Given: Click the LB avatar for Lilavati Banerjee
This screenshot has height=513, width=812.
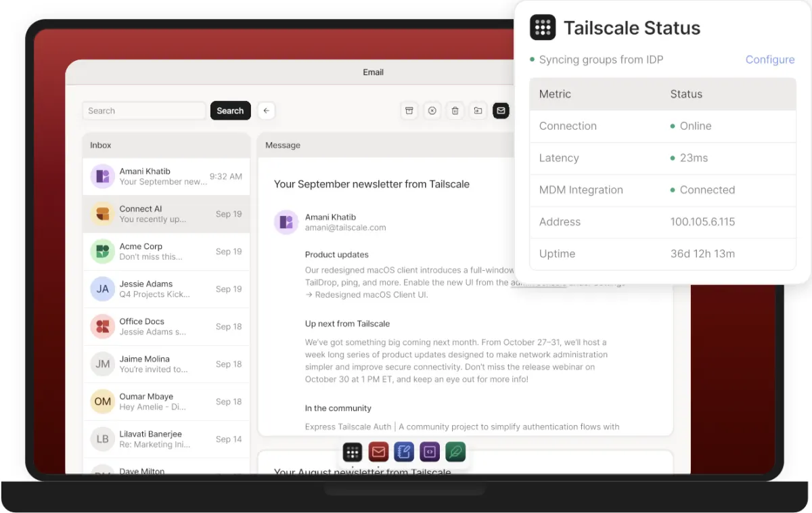Looking at the screenshot, I should pos(102,439).
